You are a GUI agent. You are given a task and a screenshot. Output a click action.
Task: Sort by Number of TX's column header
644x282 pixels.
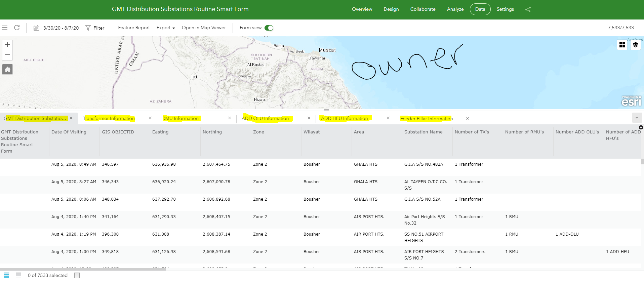[x=472, y=132]
